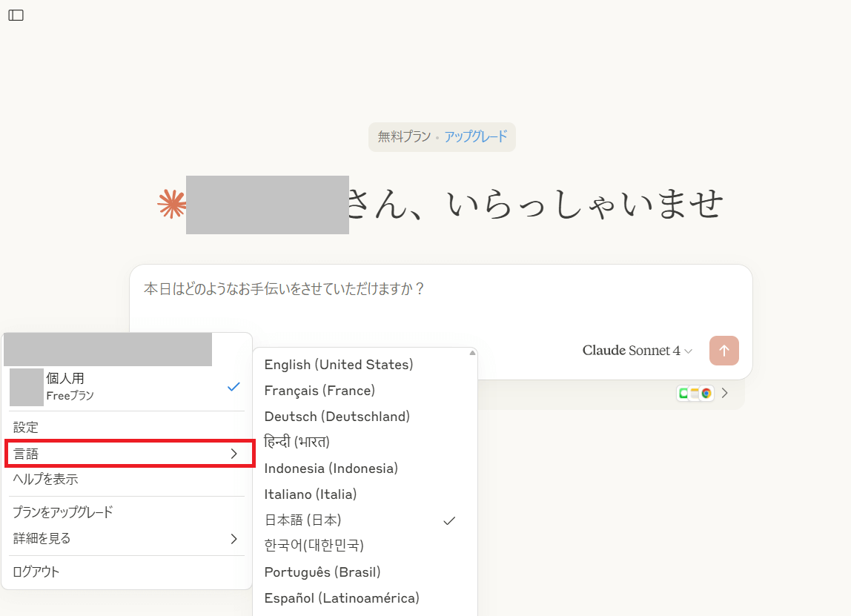Open 設定 from the menu
The width and height of the screenshot is (851, 616).
(x=127, y=427)
